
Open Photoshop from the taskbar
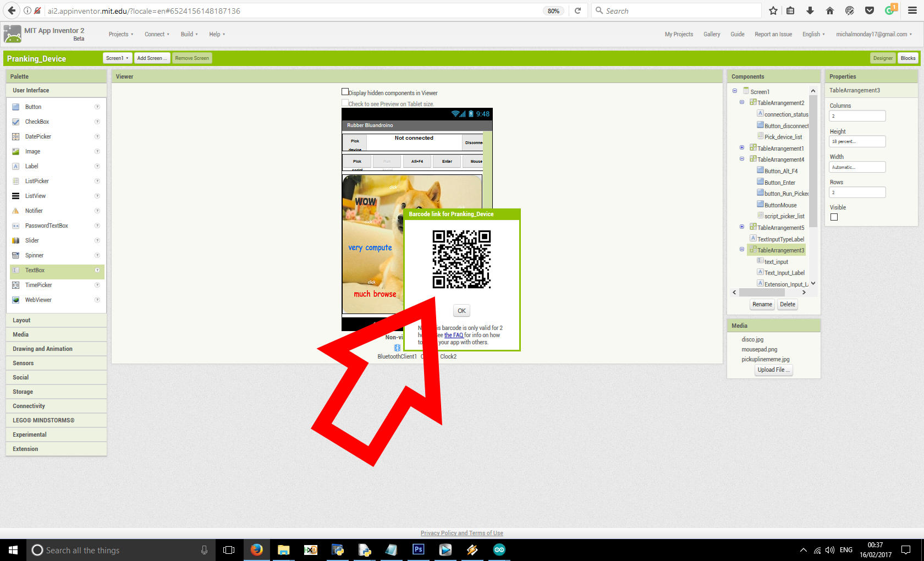coord(419,549)
